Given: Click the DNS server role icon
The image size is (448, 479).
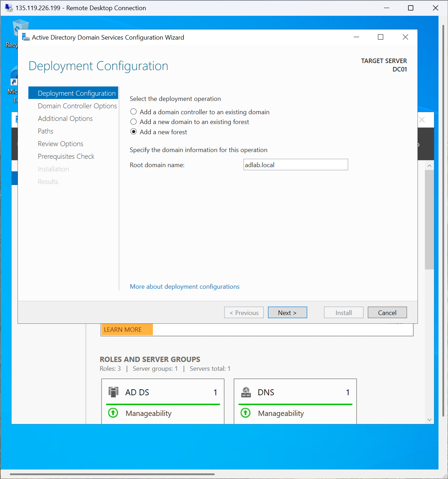Looking at the screenshot, I should (246, 392).
